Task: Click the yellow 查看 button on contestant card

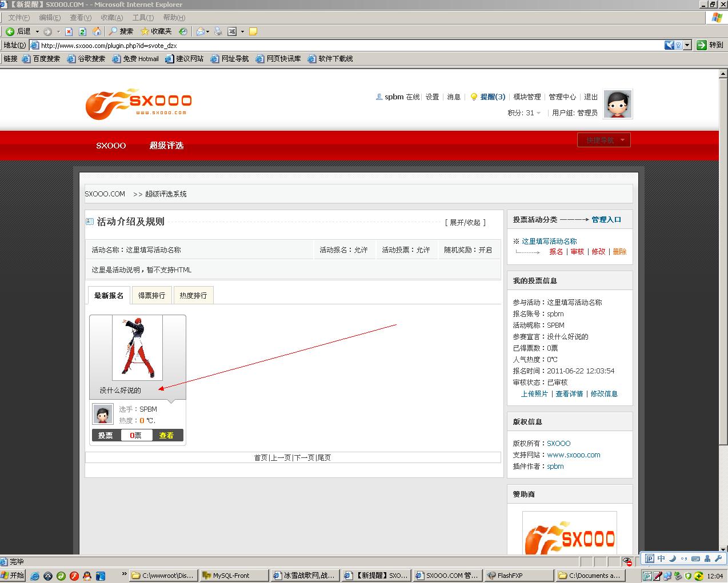Action: 167,435
